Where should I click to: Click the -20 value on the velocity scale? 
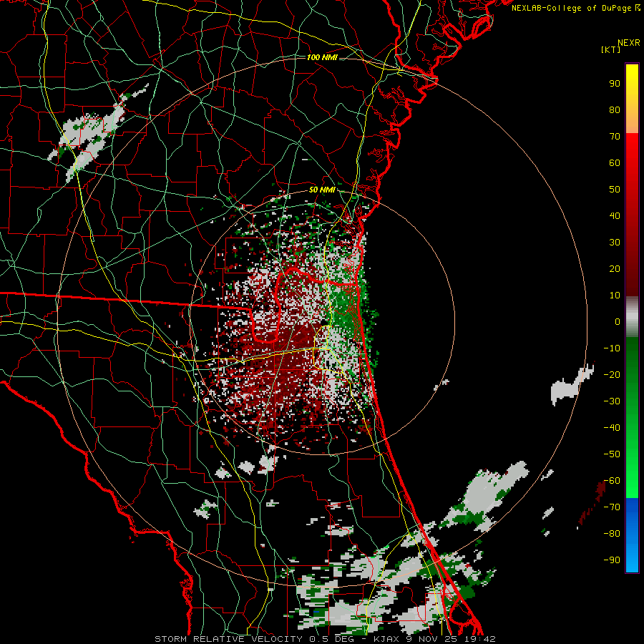(x=612, y=375)
